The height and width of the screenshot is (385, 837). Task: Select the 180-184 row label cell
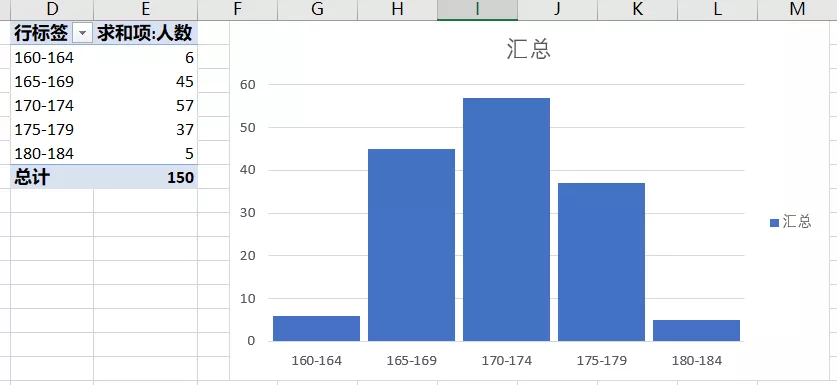[52, 154]
